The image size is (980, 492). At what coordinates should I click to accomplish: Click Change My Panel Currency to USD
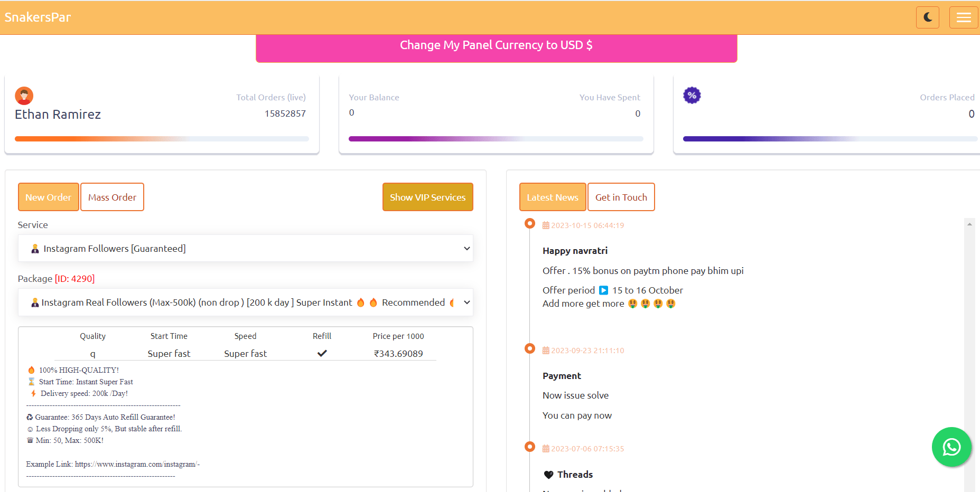tap(496, 46)
